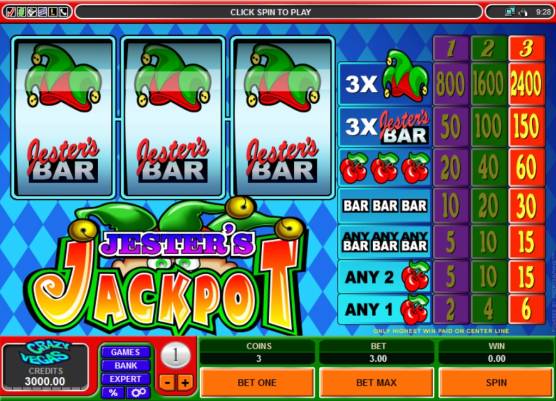Click the Bet One button
Image resolution: width=556 pixels, height=401 pixels.
point(257,383)
